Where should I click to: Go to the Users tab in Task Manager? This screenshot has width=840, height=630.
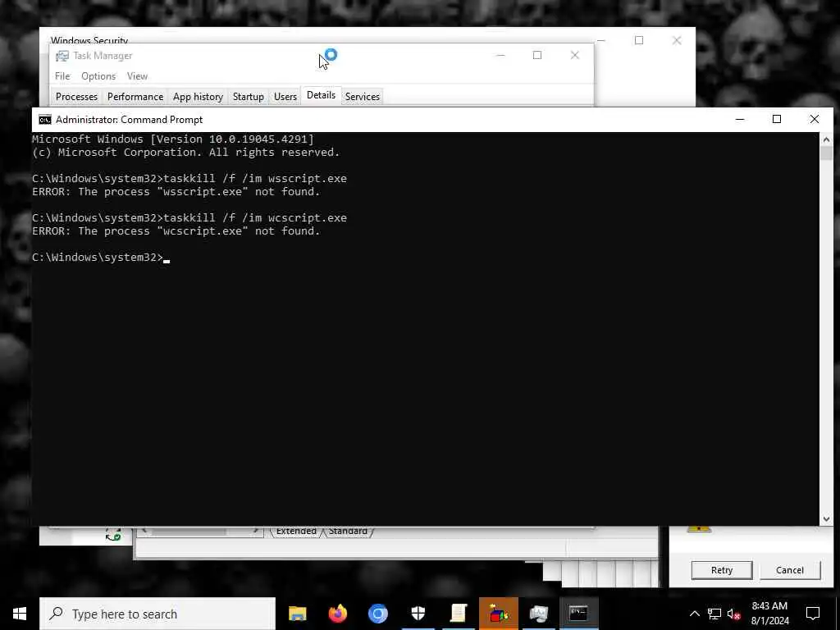pos(285,97)
